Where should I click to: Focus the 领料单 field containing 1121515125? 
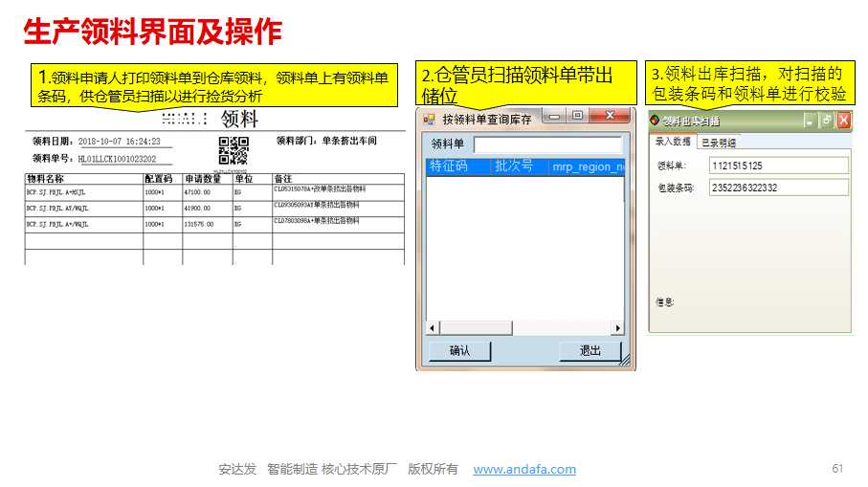(x=778, y=166)
